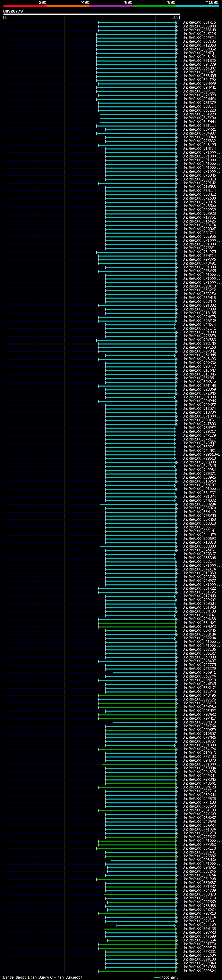Viewport: 222px width, 980px height.
Task: Click the label UniRef100_P48501
Action: (x=199, y=784)
